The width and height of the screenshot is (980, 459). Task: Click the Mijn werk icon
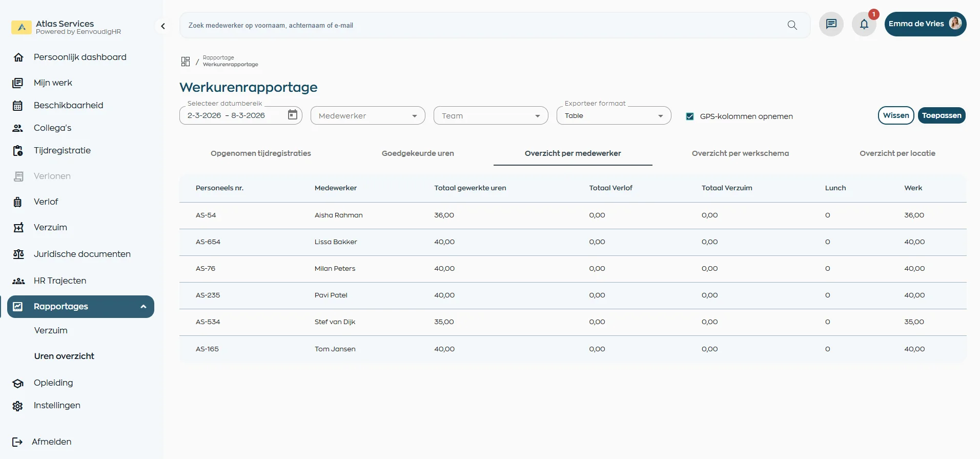(x=18, y=83)
